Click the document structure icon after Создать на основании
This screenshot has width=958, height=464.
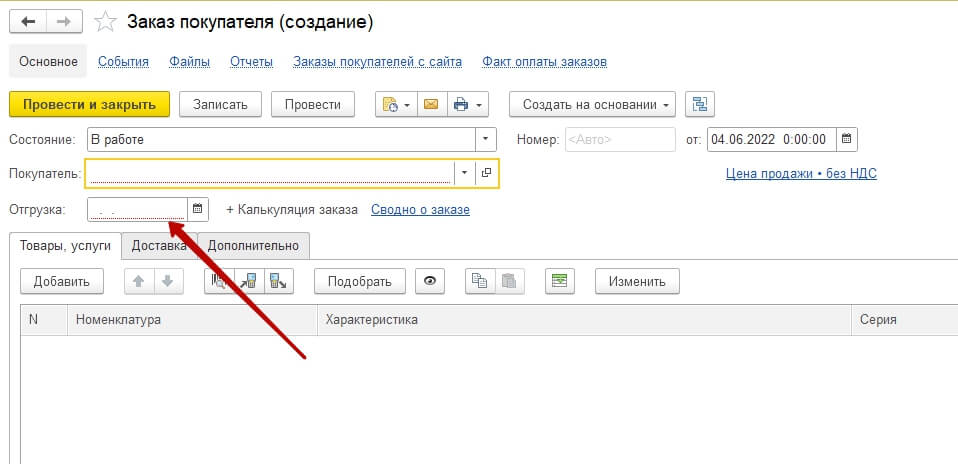pos(699,105)
